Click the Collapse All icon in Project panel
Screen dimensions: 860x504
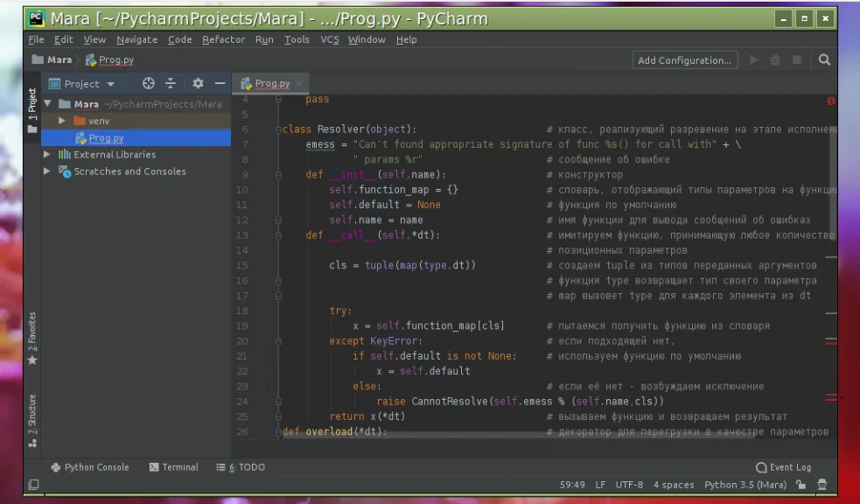[x=171, y=84]
